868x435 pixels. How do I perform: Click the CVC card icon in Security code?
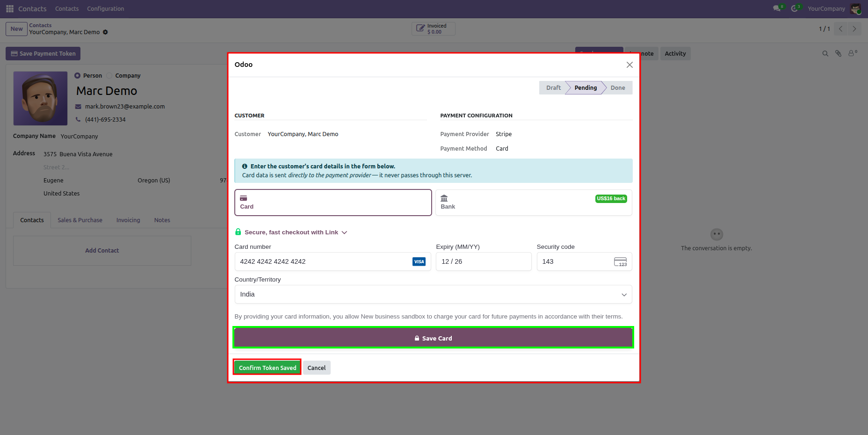pos(621,262)
